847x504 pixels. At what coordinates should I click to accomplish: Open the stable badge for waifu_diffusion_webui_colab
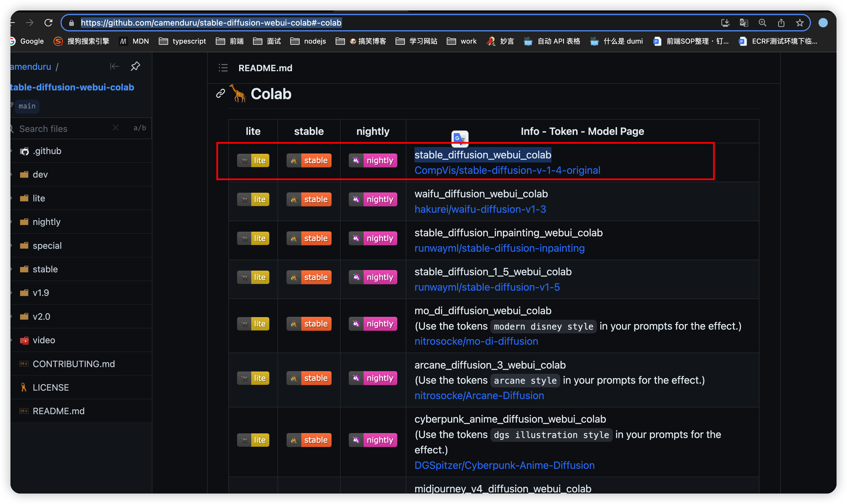click(x=309, y=199)
